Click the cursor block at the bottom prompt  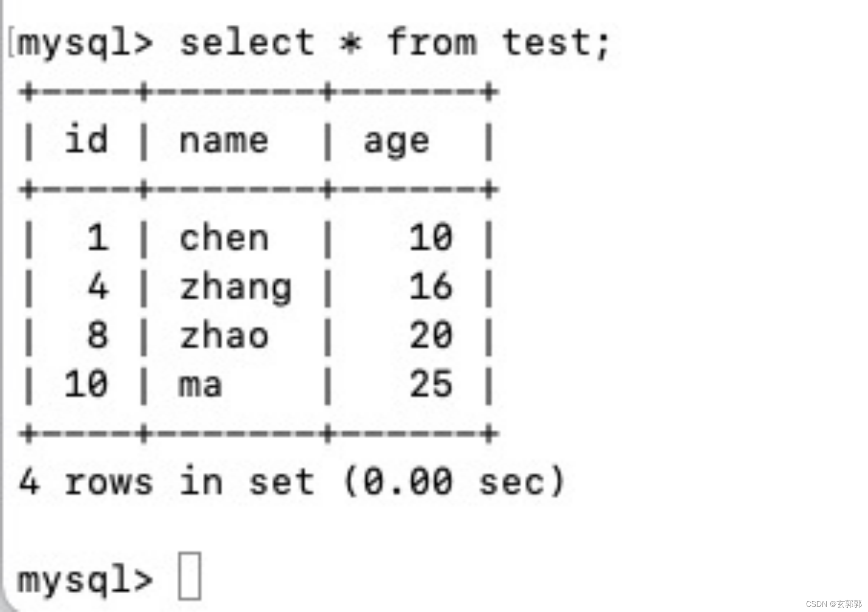[x=190, y=576]
